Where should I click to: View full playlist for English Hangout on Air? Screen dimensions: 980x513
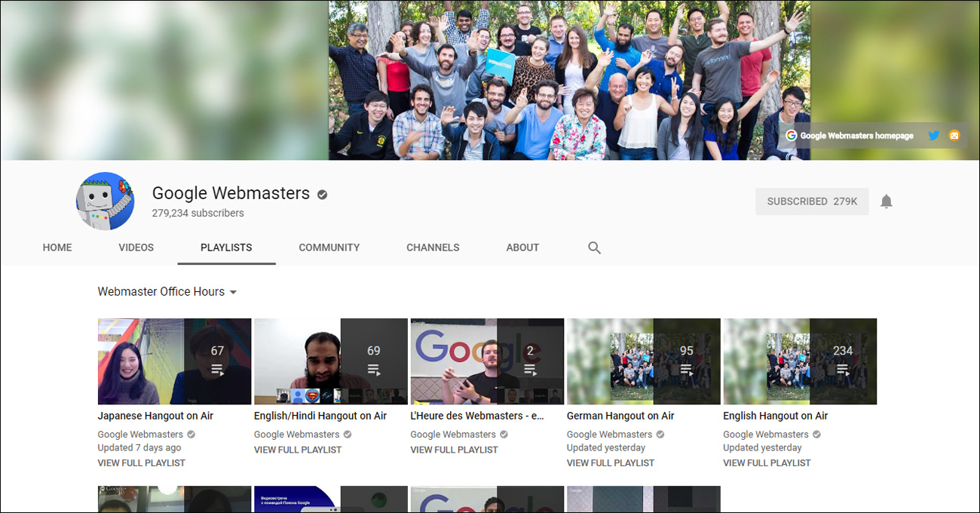click(x=767, y=462)
